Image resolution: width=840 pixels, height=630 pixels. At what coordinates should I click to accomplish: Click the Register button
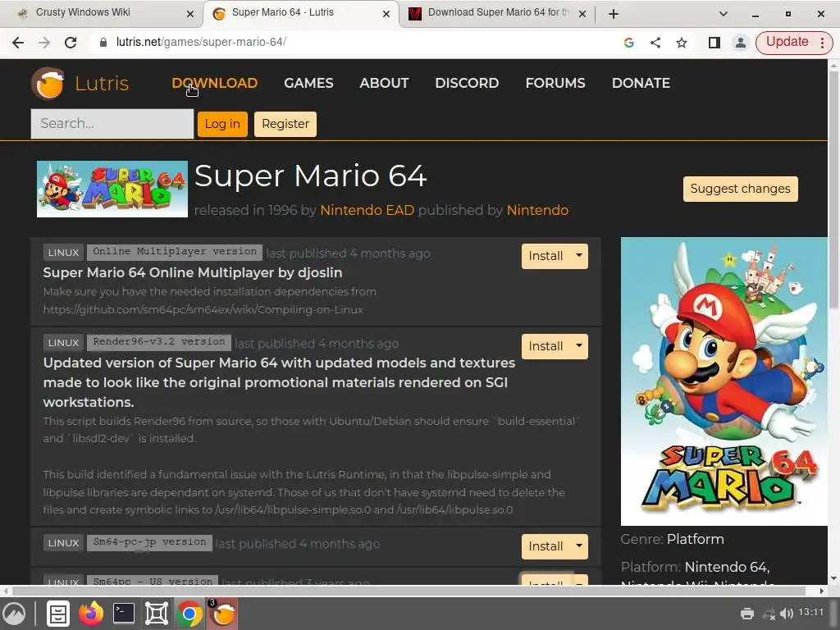(285, 124)
